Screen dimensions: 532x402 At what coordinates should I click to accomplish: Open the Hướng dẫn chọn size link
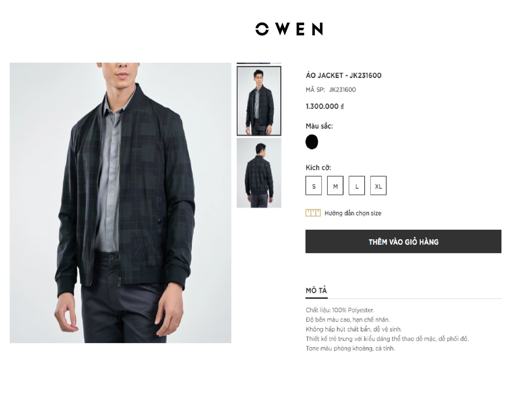353,213
